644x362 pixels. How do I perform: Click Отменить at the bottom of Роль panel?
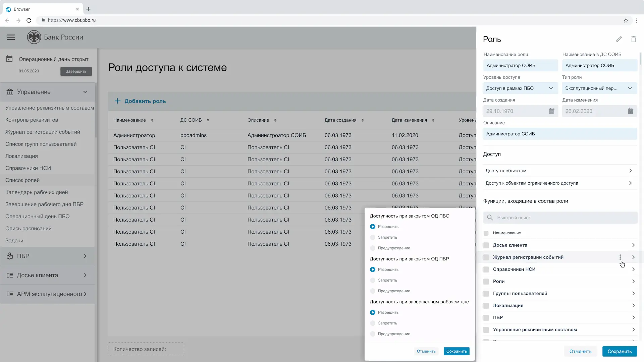pyautogui.click(x=580, y=351)
